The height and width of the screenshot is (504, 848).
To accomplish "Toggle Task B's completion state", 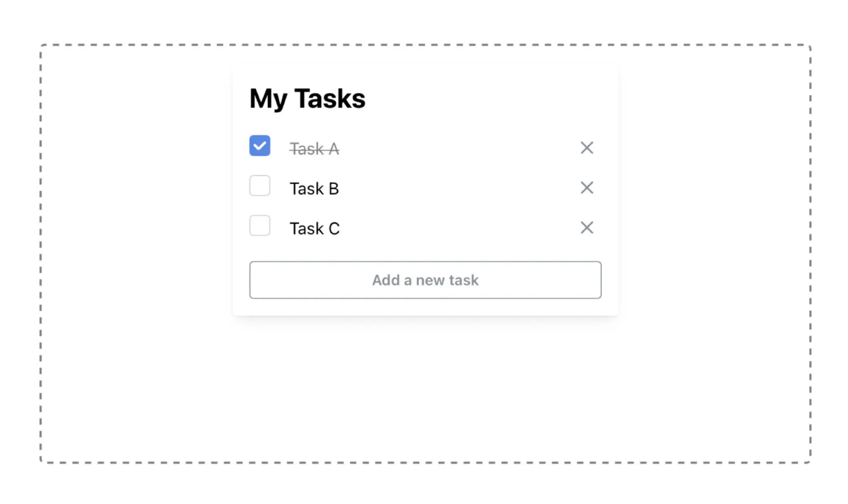I will [260, 186].
